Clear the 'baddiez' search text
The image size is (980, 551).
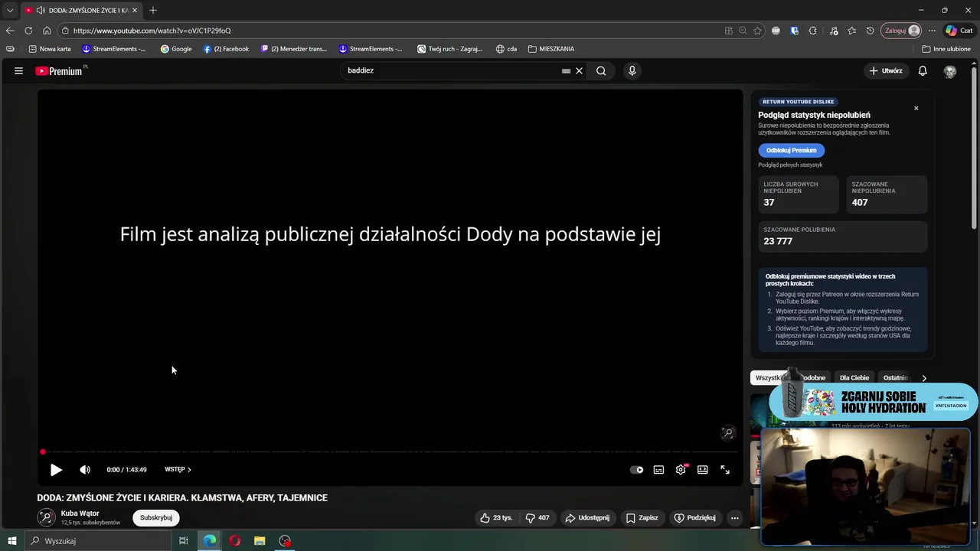click(x=580, y=70)
